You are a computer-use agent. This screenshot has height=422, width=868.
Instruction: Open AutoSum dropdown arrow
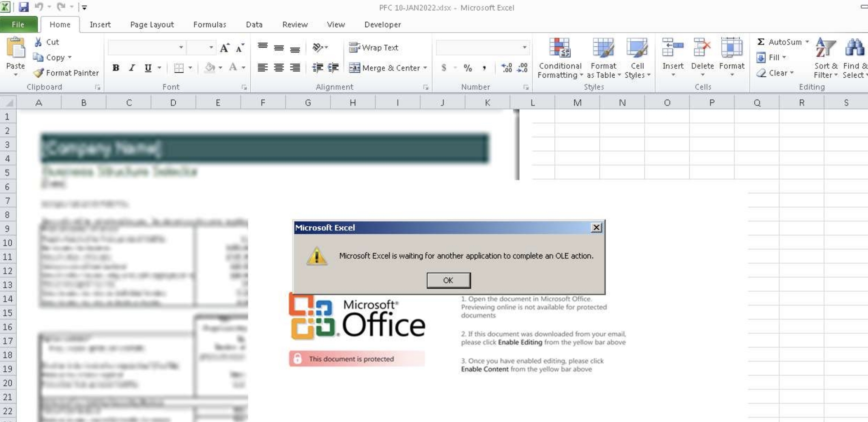pos(807,42)
